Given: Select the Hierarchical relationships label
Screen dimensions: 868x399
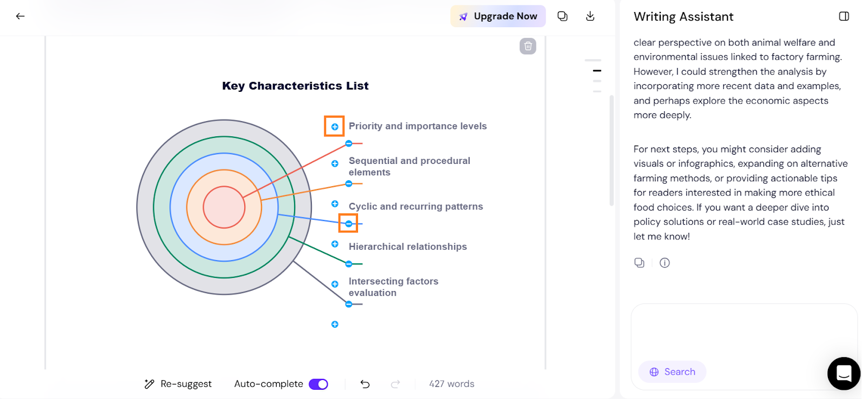Looking at the screenshot, I should pos(408,246).
